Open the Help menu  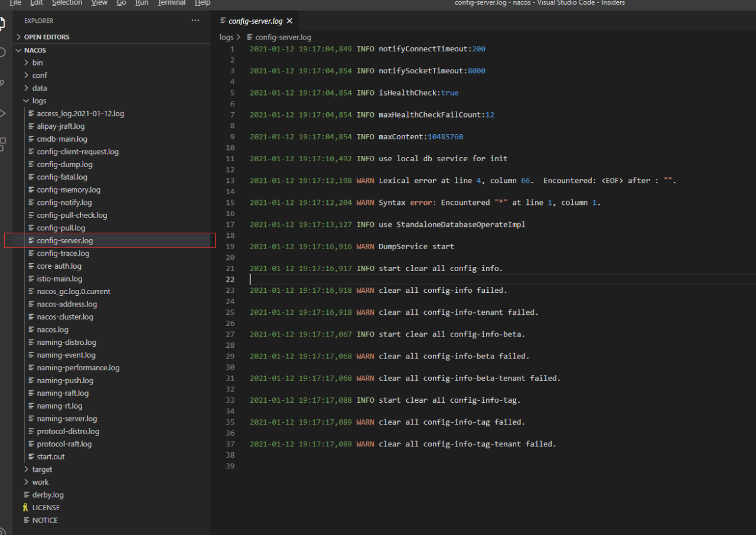point(203,3)
